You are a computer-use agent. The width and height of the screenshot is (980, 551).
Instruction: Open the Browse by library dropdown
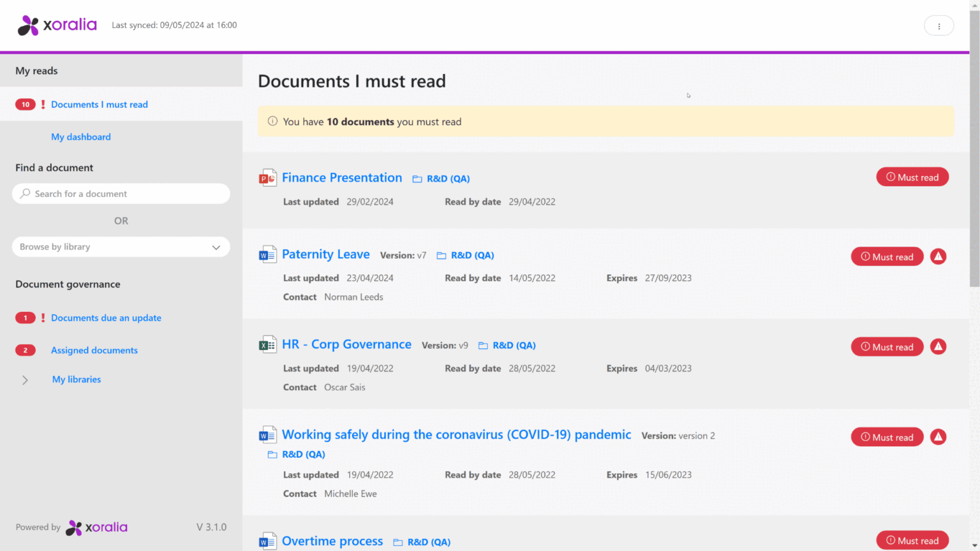121,247
